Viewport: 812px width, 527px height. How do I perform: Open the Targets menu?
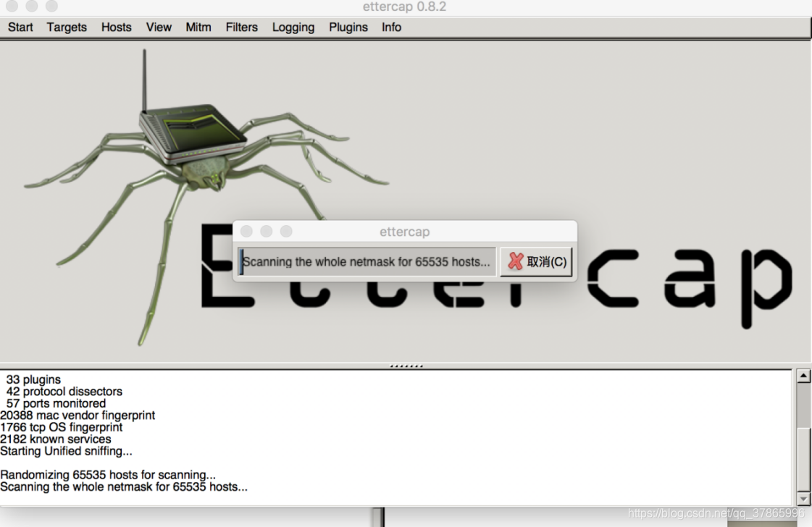pos(67,27)
